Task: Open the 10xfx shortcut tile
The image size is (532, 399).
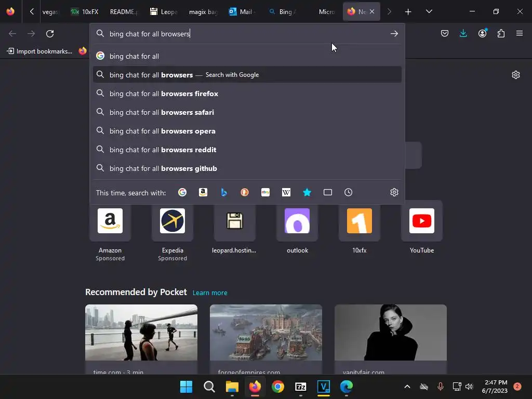Action: click(x=360, y=229)
